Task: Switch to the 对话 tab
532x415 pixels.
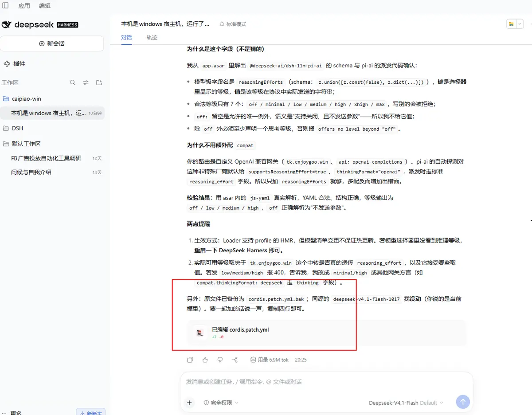Action: [x=126, y=38]
